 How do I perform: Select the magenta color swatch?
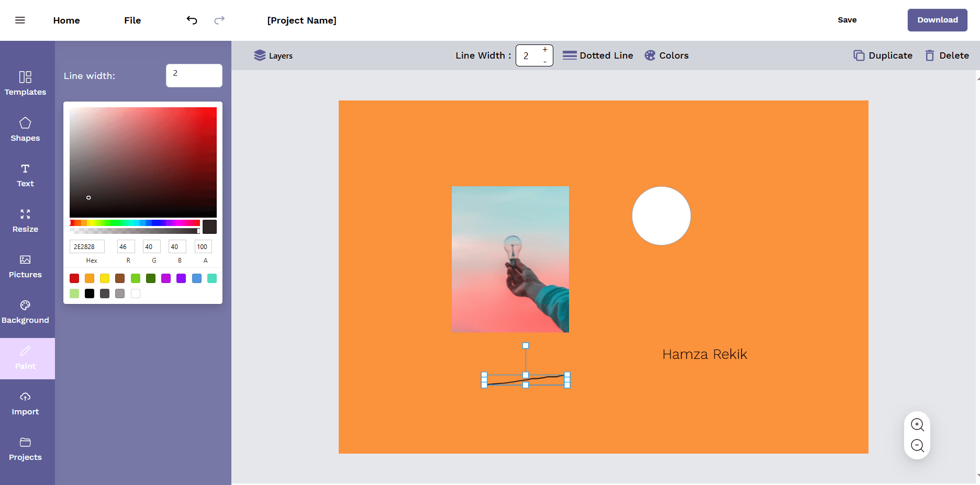[x=166, y=278]
